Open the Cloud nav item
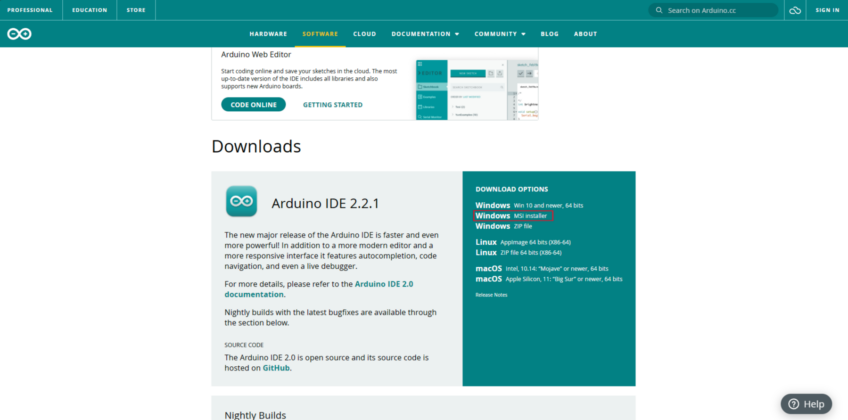This screenshot has height=420, width=848. pos(365,34)
